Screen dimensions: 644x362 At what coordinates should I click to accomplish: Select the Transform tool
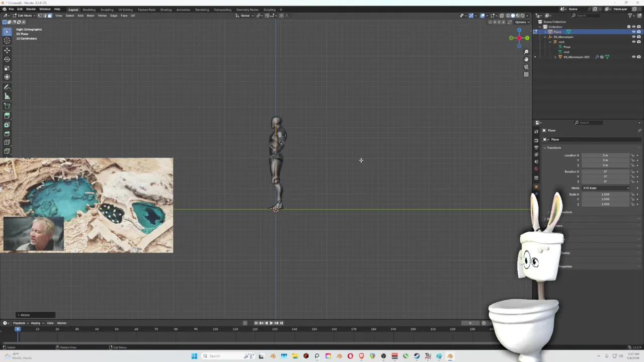7,77
